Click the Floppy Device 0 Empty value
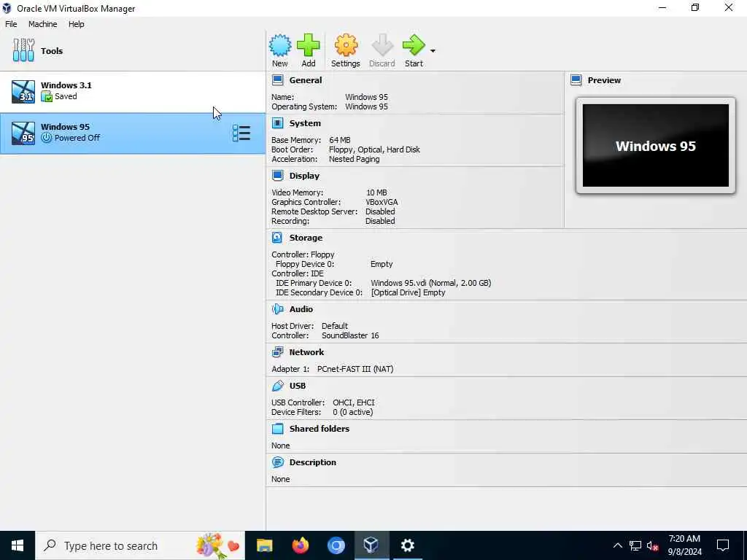This screenshot has width=747, height=560. point(382,264)
